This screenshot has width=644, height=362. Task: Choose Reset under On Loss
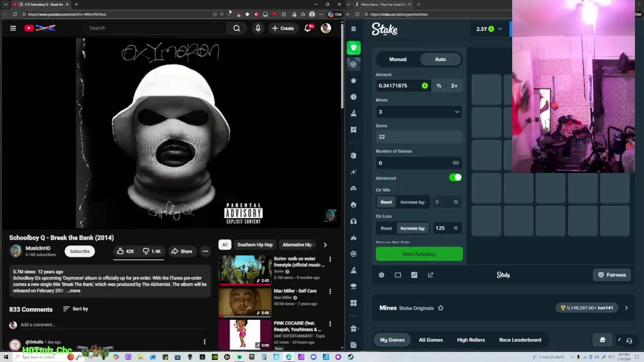386,228
